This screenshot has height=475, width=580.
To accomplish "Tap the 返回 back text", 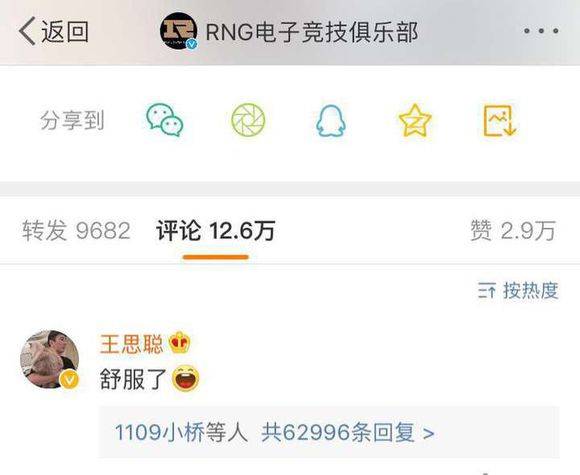I will (x=65, y=31).
